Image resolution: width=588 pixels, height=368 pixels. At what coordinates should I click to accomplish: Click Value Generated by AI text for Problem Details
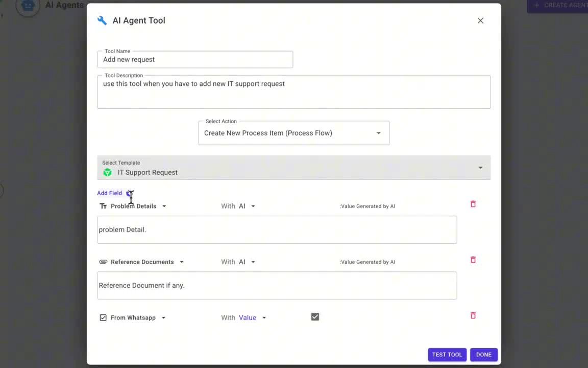(367, 206)
